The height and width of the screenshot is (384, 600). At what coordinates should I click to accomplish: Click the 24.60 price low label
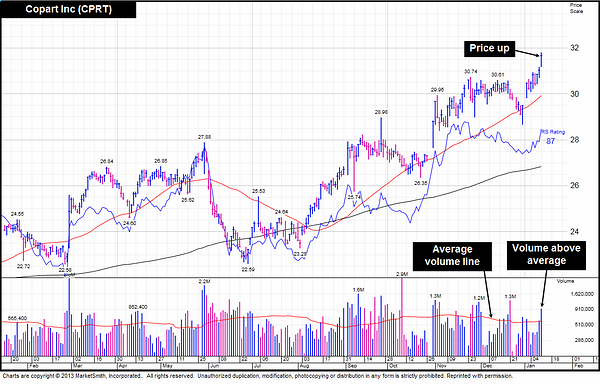coord(129,223)
